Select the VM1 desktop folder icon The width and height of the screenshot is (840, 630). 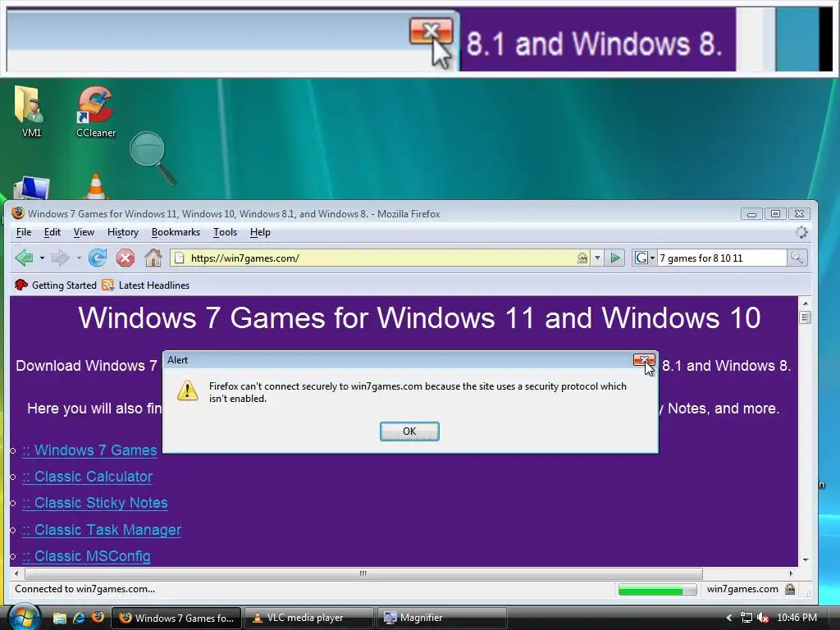pos(30,112)
